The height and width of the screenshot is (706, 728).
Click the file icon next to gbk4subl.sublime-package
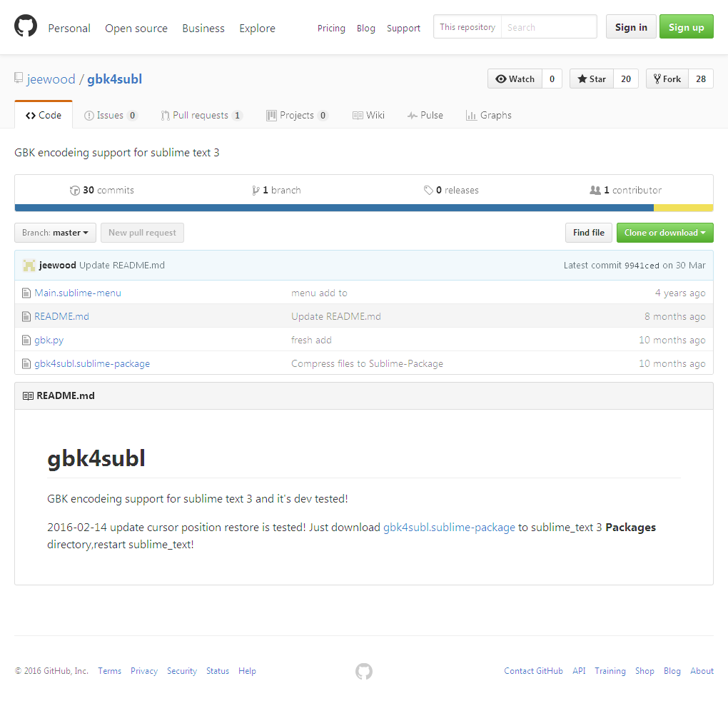pos(26,363)
